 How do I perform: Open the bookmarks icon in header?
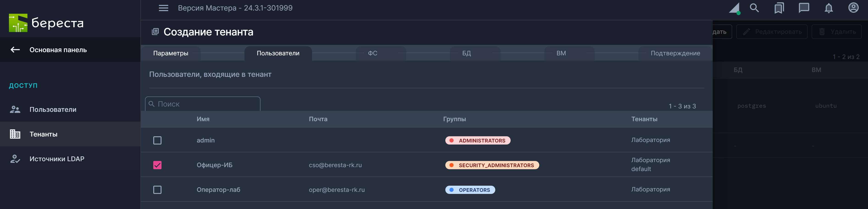pyautogui.click(x=779, y=8)
